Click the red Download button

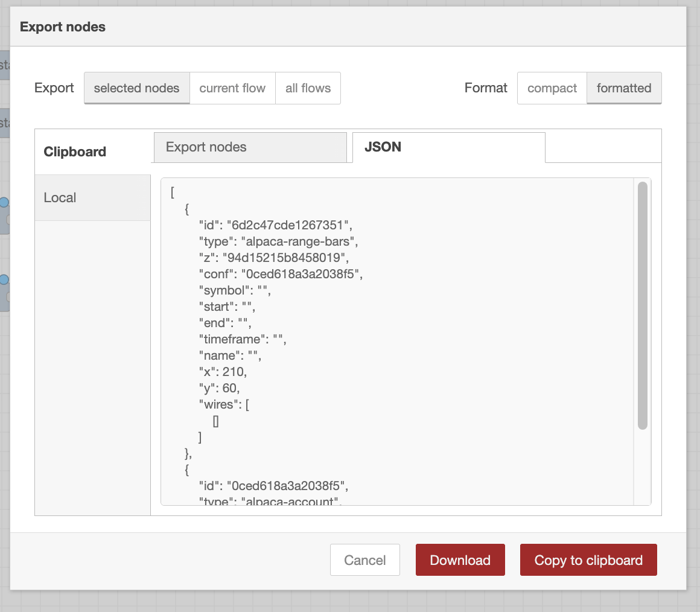coord(460,560)
